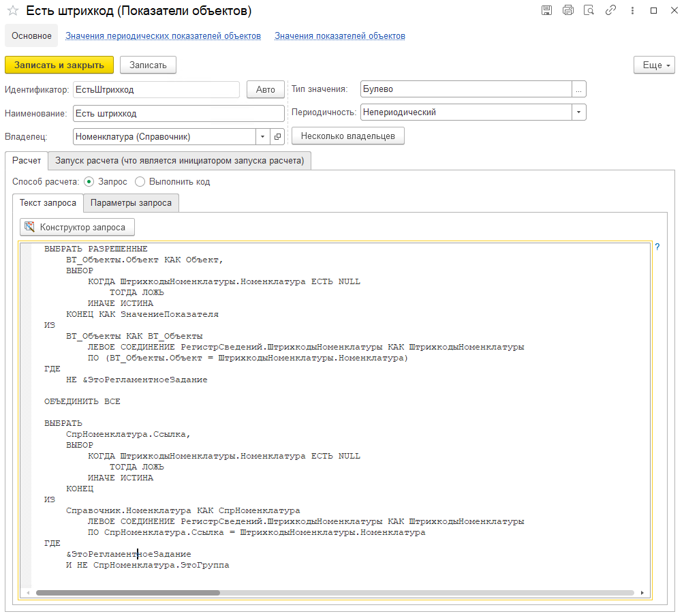This screenshot has width=684, height=616.
Task: Expand the Периодичность dropdown
Action: pos(578,112)
